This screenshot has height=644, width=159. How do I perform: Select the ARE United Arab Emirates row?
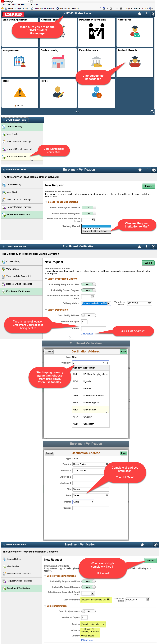[x=91, y=395]
